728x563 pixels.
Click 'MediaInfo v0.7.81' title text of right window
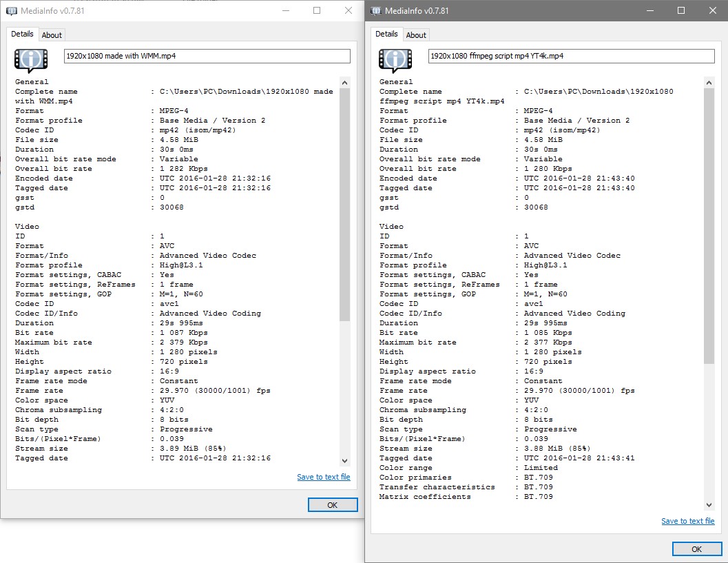click(x=417, y=11)
